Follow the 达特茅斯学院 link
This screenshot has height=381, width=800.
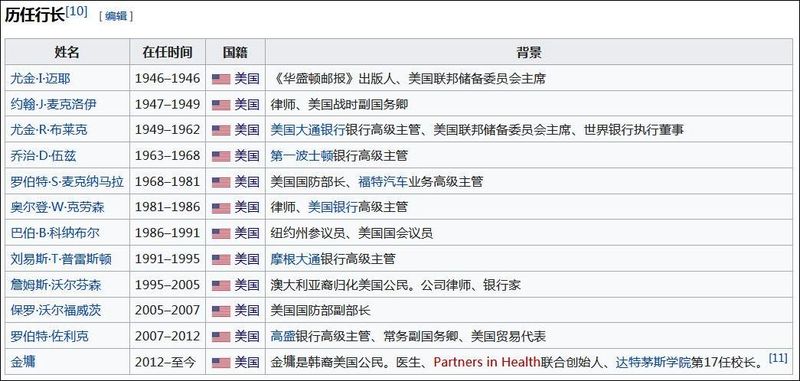pos(653,362)
